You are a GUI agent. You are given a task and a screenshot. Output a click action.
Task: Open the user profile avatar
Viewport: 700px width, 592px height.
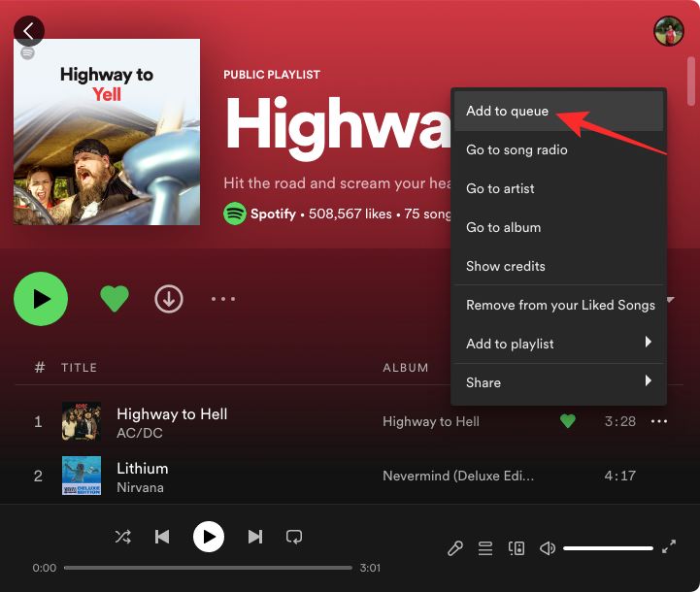pyautogui.click(x=669, y=31)
